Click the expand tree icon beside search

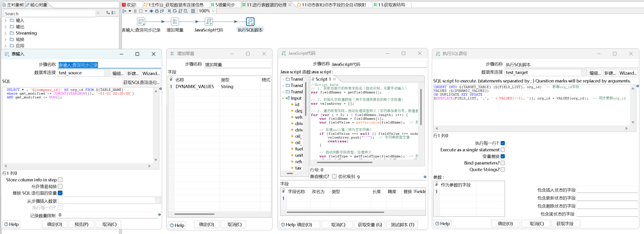[x=108, y=13]
